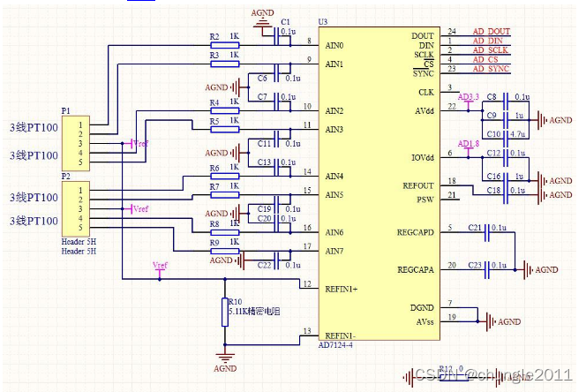Click the AD_DOUT net label

[491, 32]
